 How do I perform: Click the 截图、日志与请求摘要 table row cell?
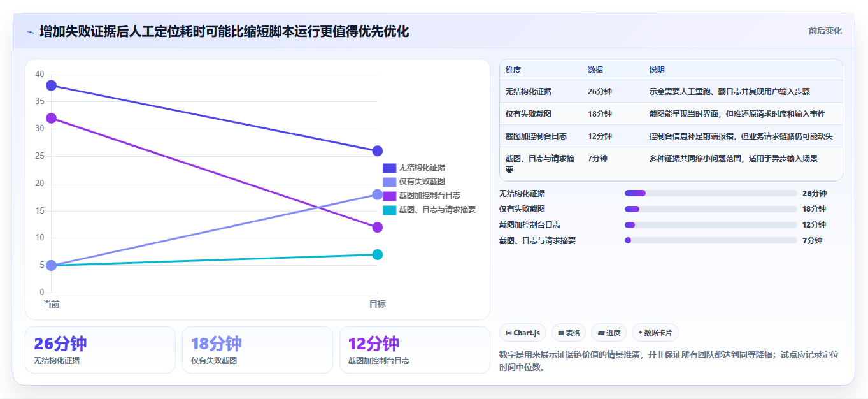[540, 164]
